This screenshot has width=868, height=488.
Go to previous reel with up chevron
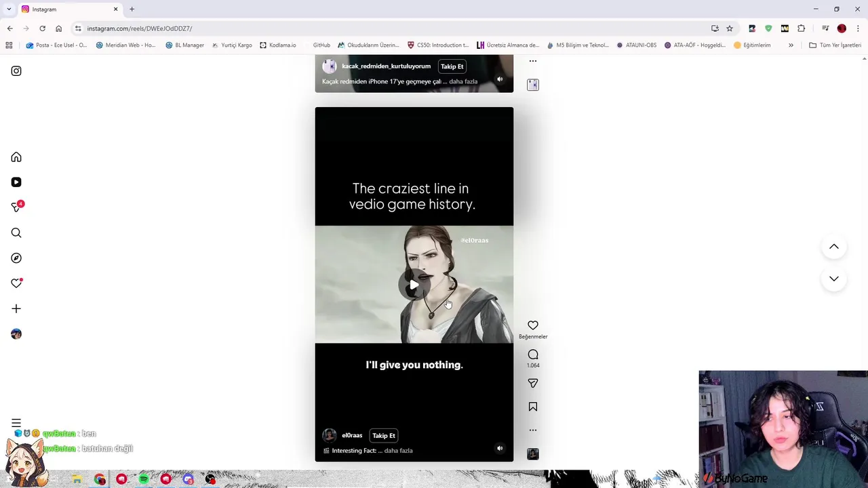pyautogui.click(x=834, y=247)
